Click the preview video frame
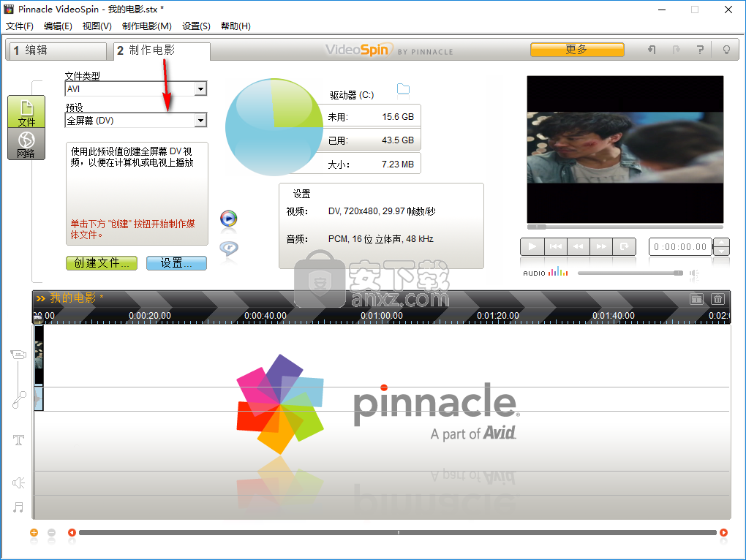The image size is (746, 560). click(625, 149)
